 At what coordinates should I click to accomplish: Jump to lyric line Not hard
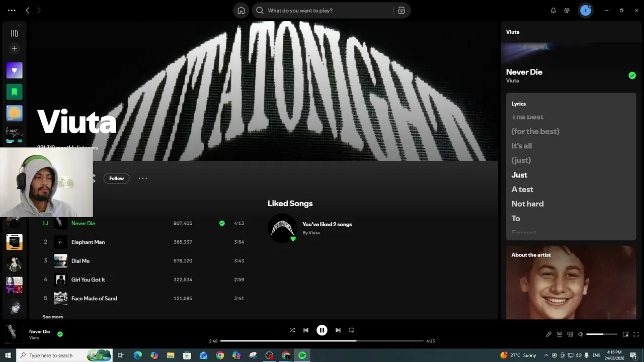pos(527,204)
